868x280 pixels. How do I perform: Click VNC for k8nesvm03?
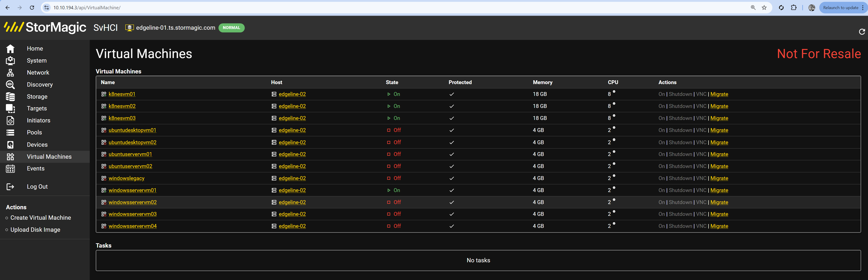(x=701, y=118)
